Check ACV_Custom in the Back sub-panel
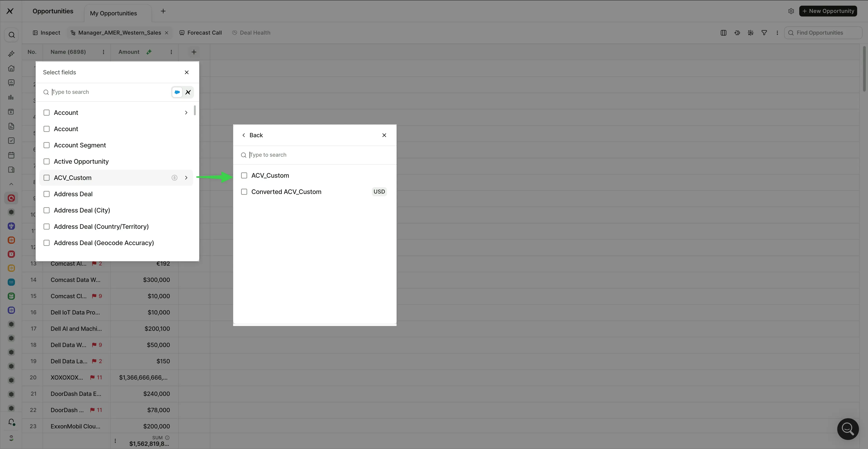This screenshot has height=449, width=868. (x=244, y=176)
